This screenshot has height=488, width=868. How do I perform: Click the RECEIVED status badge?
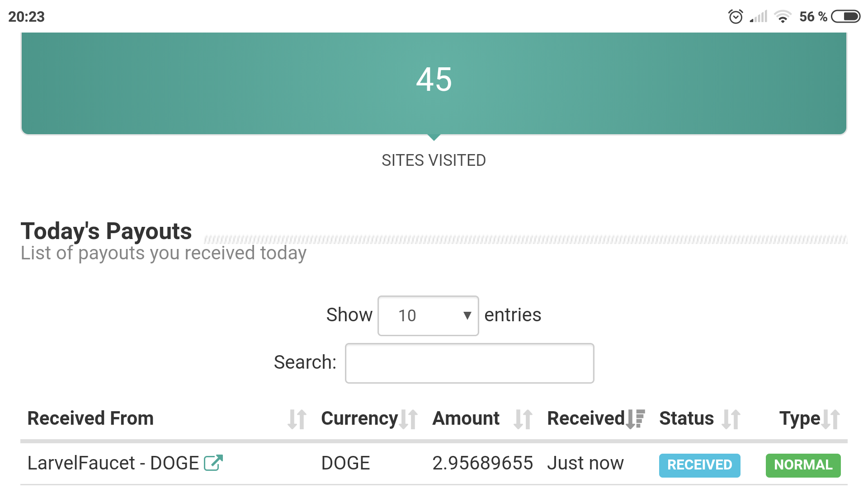(x=699, y=465)
